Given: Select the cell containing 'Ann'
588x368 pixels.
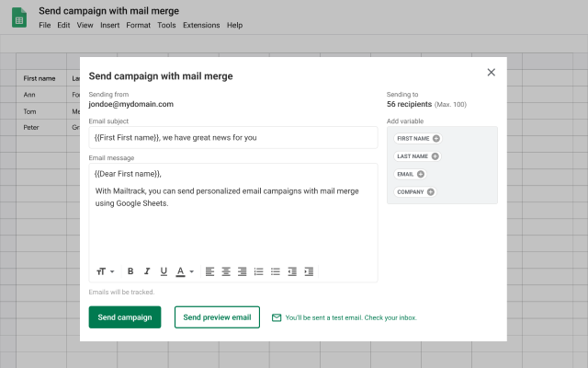Looking at the screenshot, I should pos(41,95).
